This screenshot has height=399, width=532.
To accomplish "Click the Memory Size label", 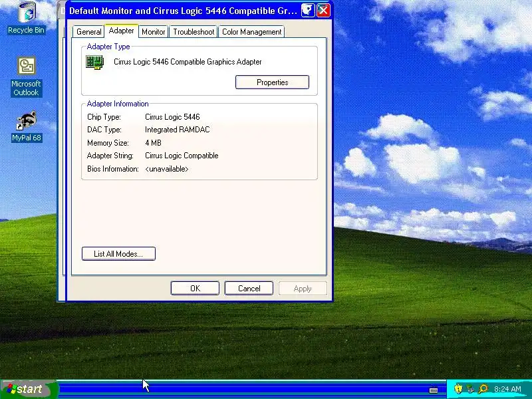I will click(108, 143).
